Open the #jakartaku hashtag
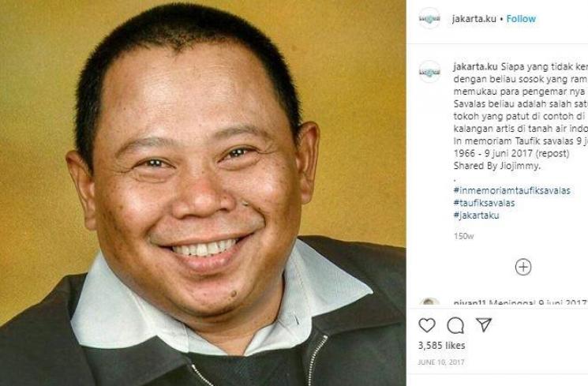 [476, 215]
